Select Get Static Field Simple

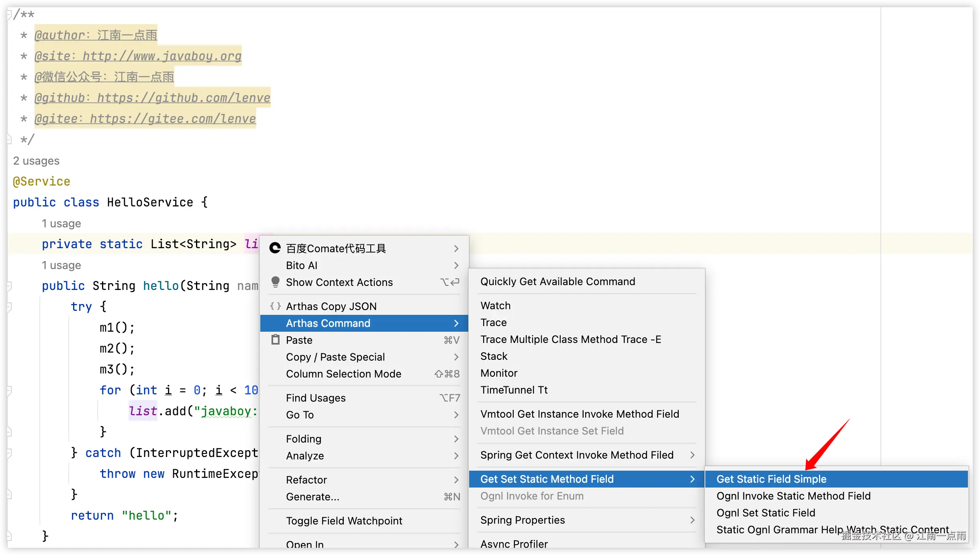[x=771, y=479]
